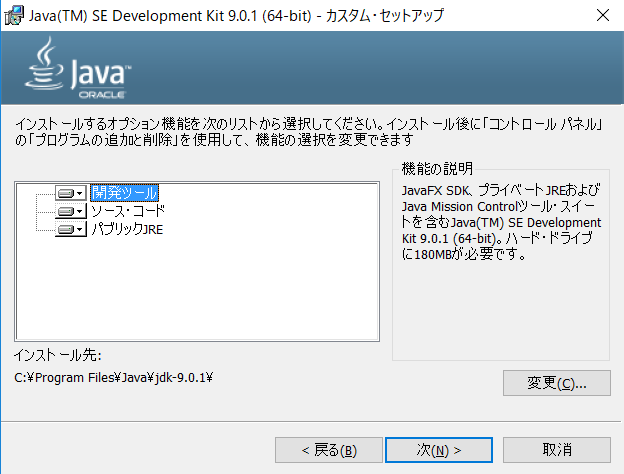Select the ソース・コード tree item
Screen dimensions: 624x474
[128, 211]
